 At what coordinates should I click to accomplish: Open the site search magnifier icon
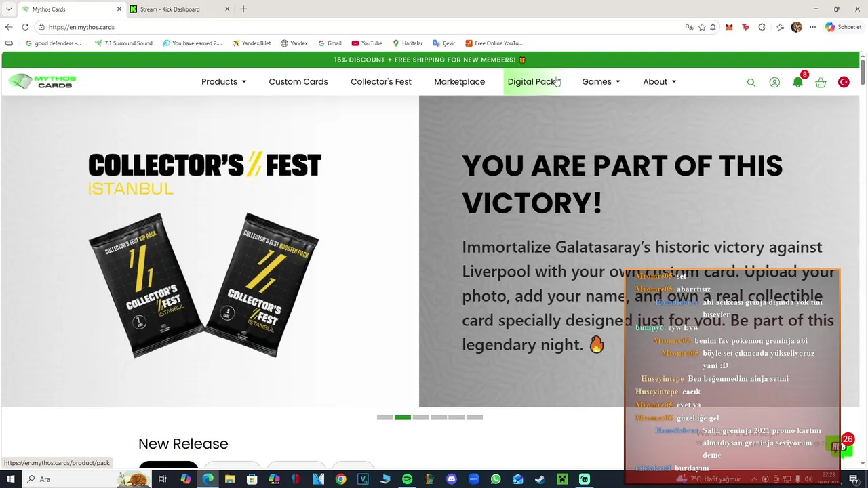(x=751, y=83)
